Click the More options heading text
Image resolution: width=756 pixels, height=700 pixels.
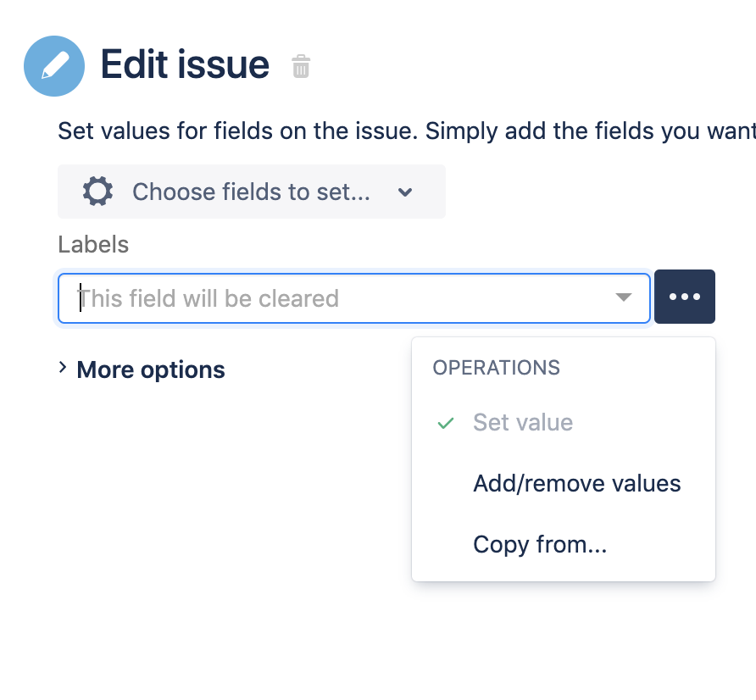click(151, 369)
